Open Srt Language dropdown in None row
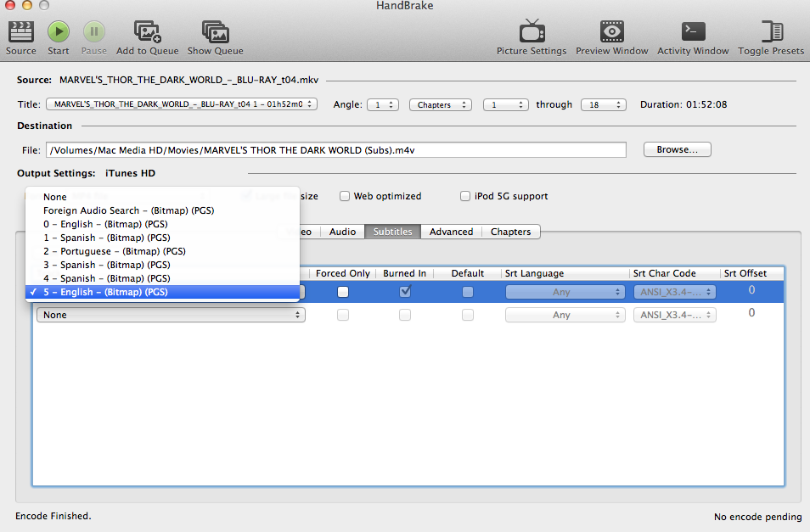The height and width of the screenshot is (532, 810). coord(565,315)
